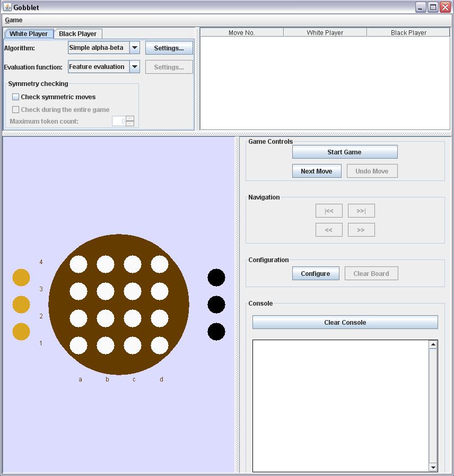The height and width of the screenshot is (476, 454).
Task: Click the Maximum token count field
Action: [x=119, y=121]
